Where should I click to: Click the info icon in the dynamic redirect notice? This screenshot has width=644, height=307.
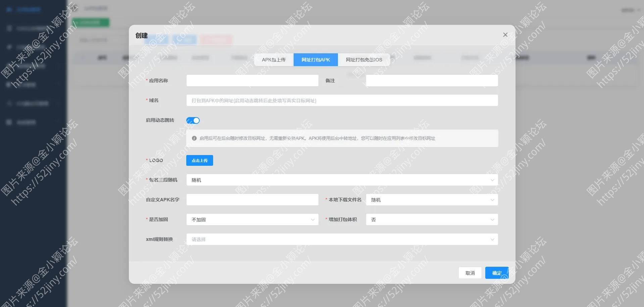point(194,138)
